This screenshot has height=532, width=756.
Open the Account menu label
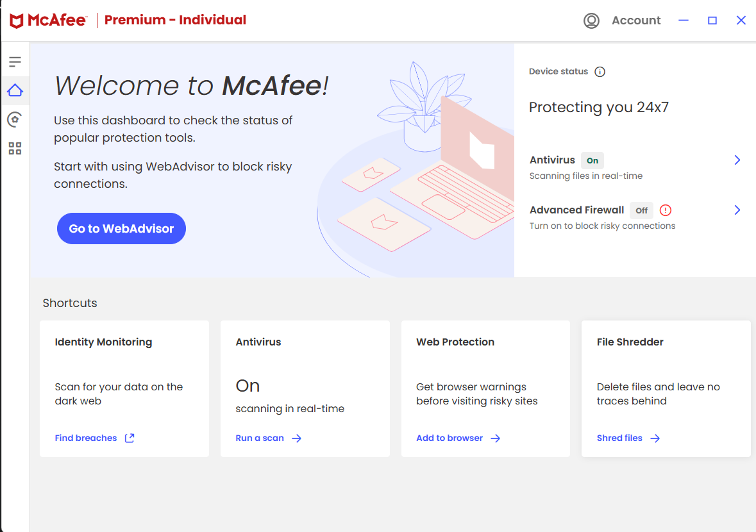[635, 21]
